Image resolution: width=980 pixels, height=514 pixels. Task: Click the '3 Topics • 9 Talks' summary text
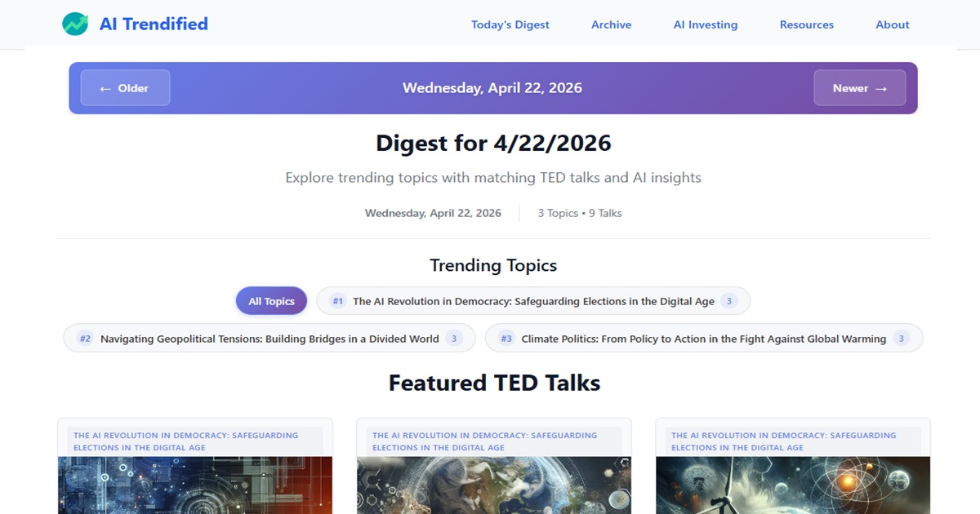580,213
